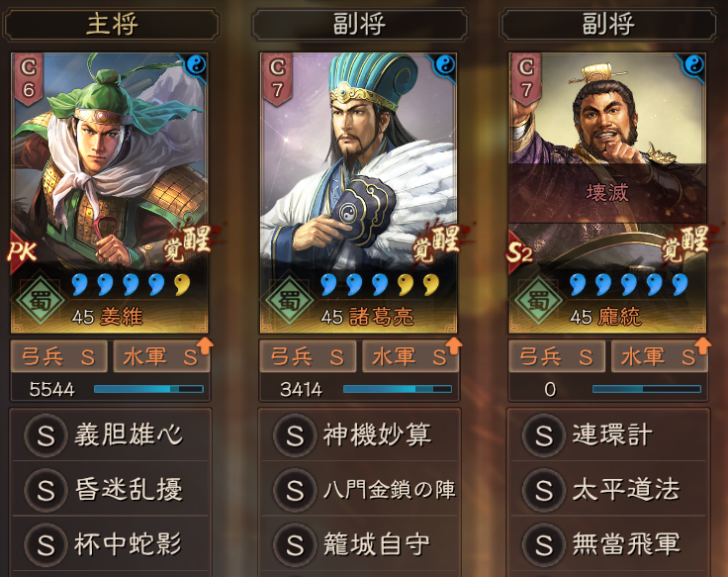728x577 pixels.
Task: Click the 蜀 faction emblem on 諸葛亮's card
Action: (289, 299)
